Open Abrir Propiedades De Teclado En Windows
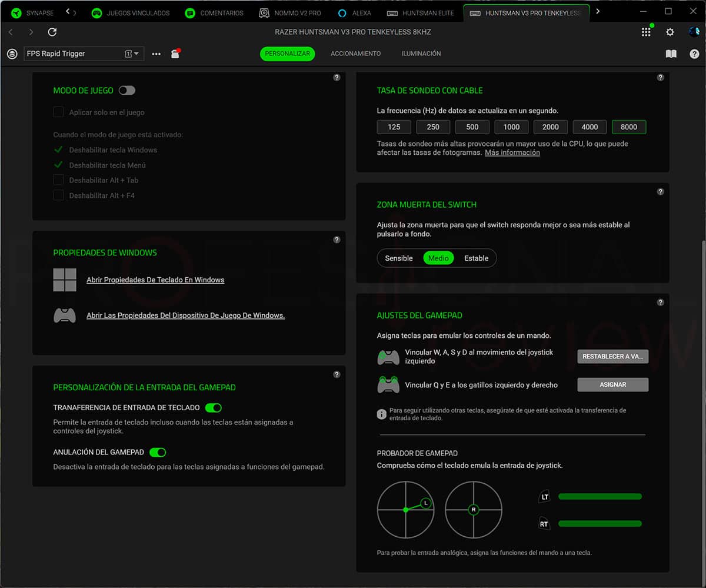Image resolution: width=706 pixels, height=588 pixels. coord(155,280)
